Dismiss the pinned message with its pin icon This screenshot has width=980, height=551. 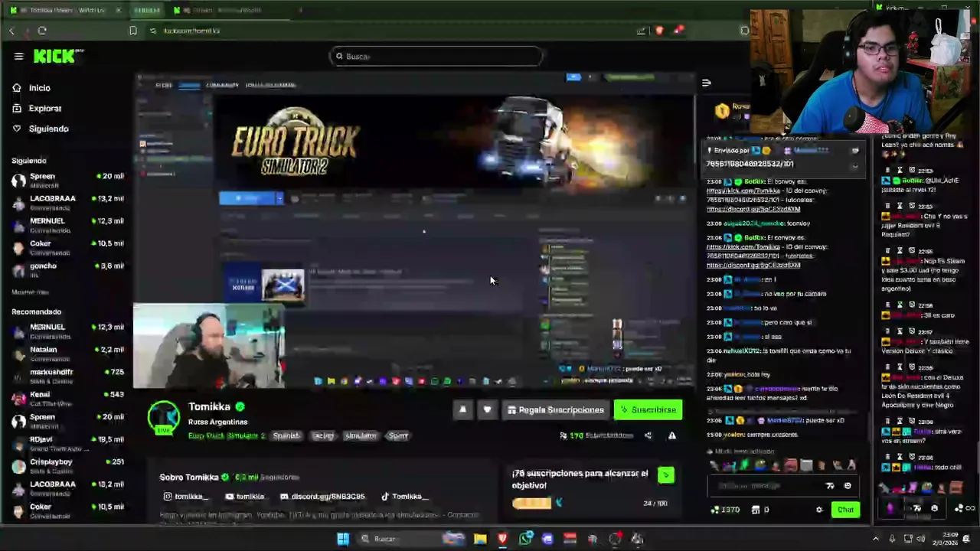tap(855, 151)
